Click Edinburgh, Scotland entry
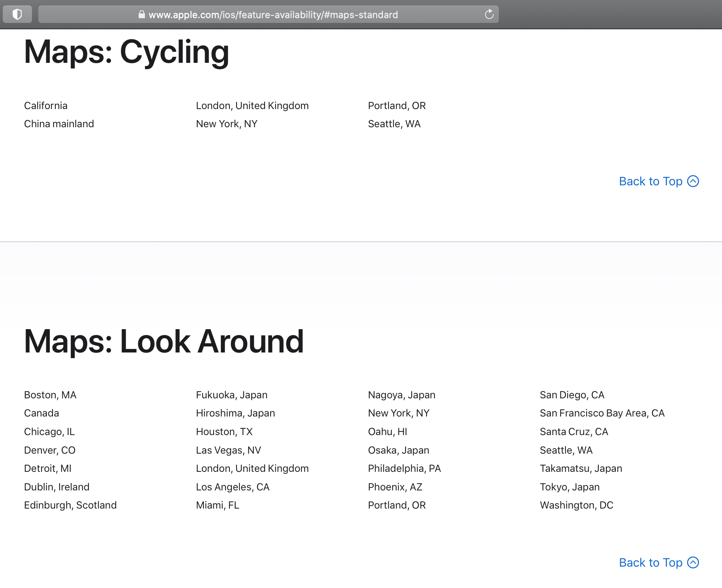This screenshot has height=588, width=722. (x=70, y=505)
